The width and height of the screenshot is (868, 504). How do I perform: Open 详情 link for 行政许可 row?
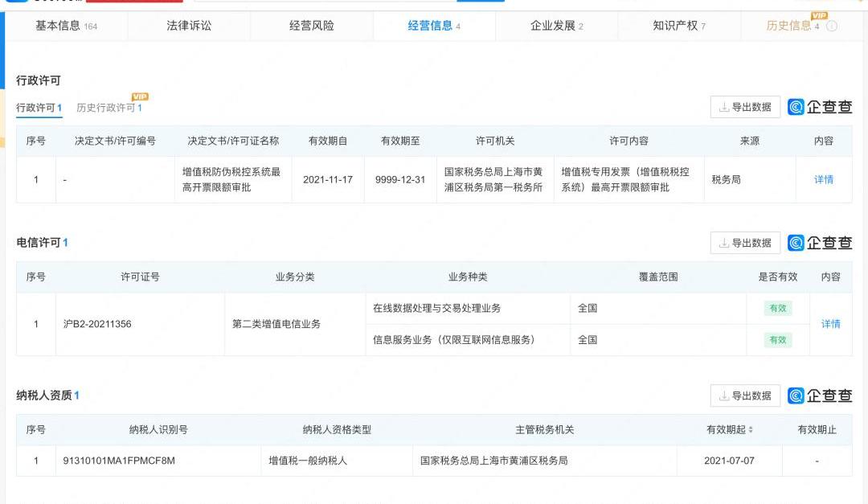(824, 179)
